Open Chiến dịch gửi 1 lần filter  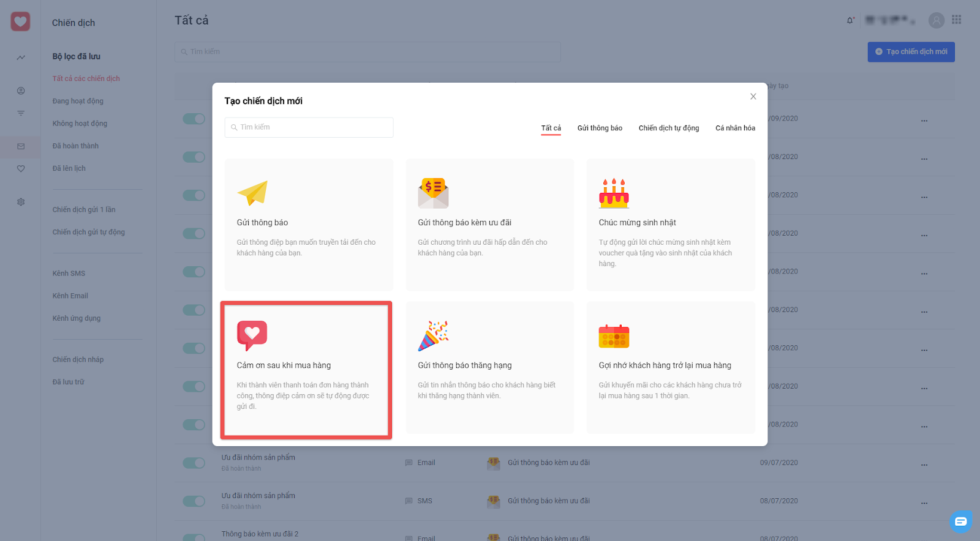tap(84, 209)
